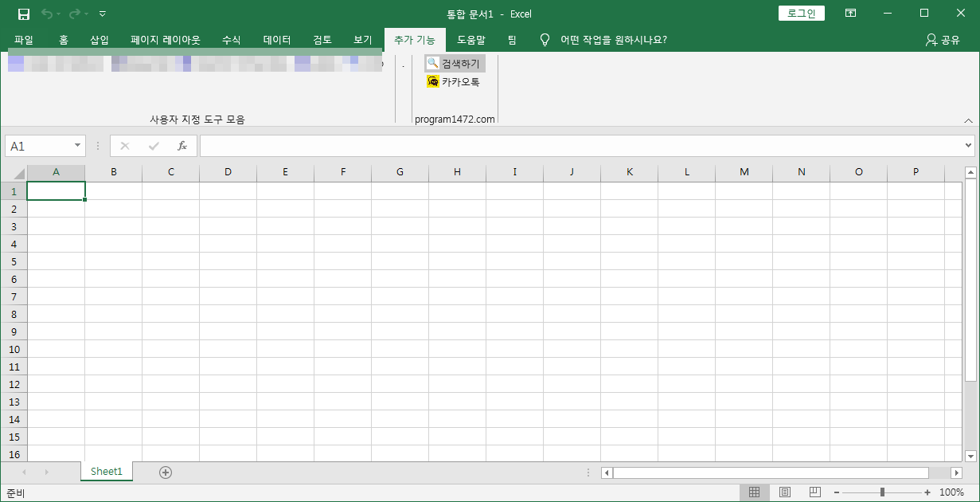980x502 pixels.
Task: Expand the Name Box dropdown
Action: 77,146
